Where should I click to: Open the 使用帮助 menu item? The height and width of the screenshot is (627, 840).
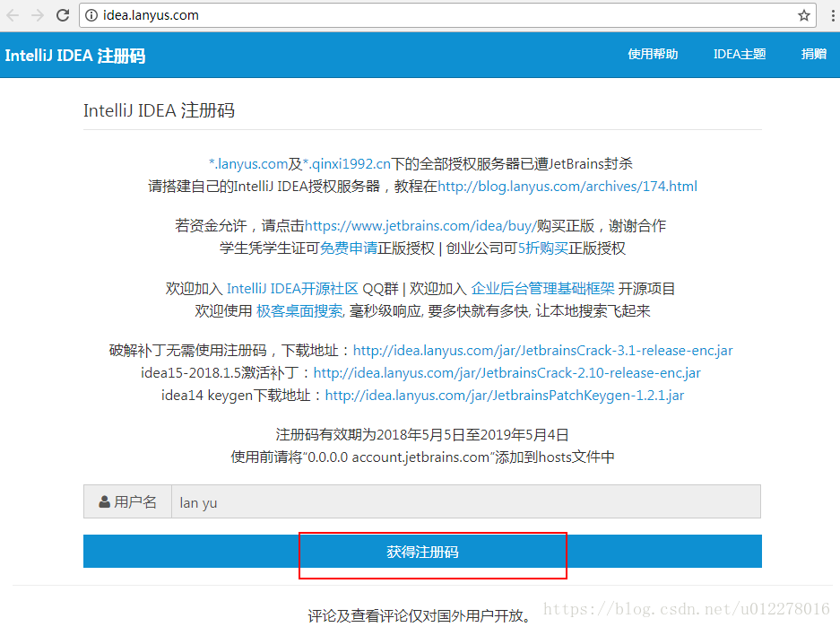point(653,54)
